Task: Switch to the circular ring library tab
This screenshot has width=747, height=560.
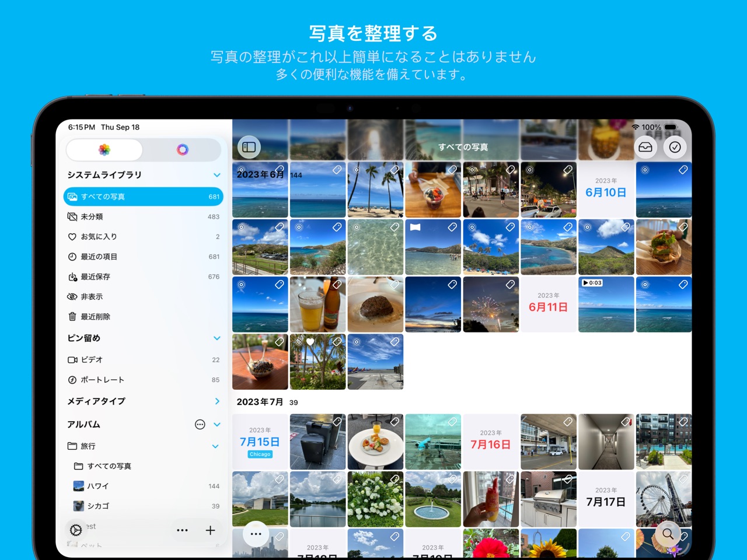Action: (x=182, y=150)
